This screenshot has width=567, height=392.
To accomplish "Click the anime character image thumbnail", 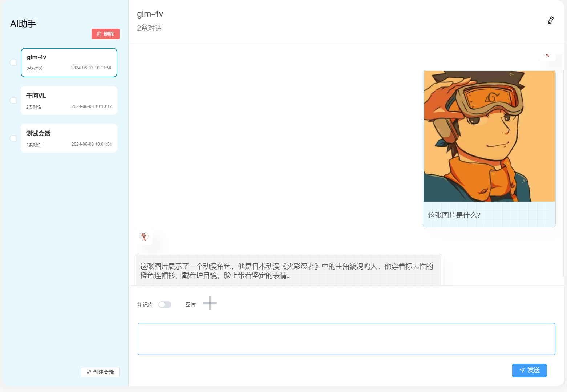I will 489,136.
